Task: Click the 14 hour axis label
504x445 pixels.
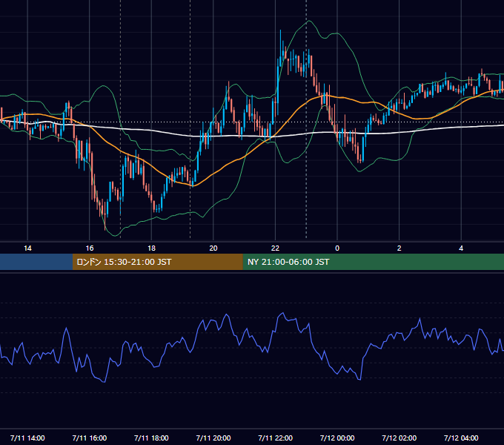Action: click(27, 248)
